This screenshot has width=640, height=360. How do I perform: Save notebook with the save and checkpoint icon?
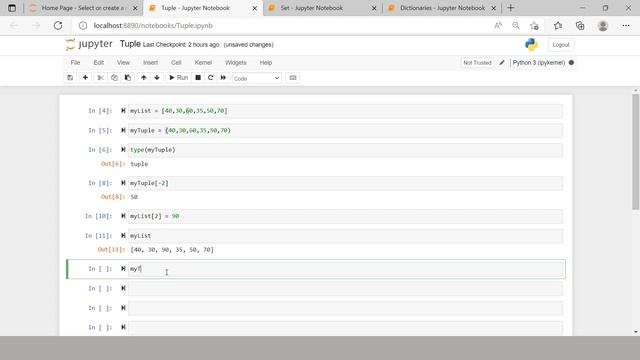pyautogui.click(x=70, y=78)
